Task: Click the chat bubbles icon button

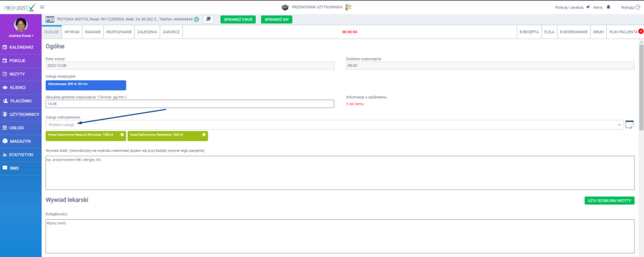Action: click(208, 20)
